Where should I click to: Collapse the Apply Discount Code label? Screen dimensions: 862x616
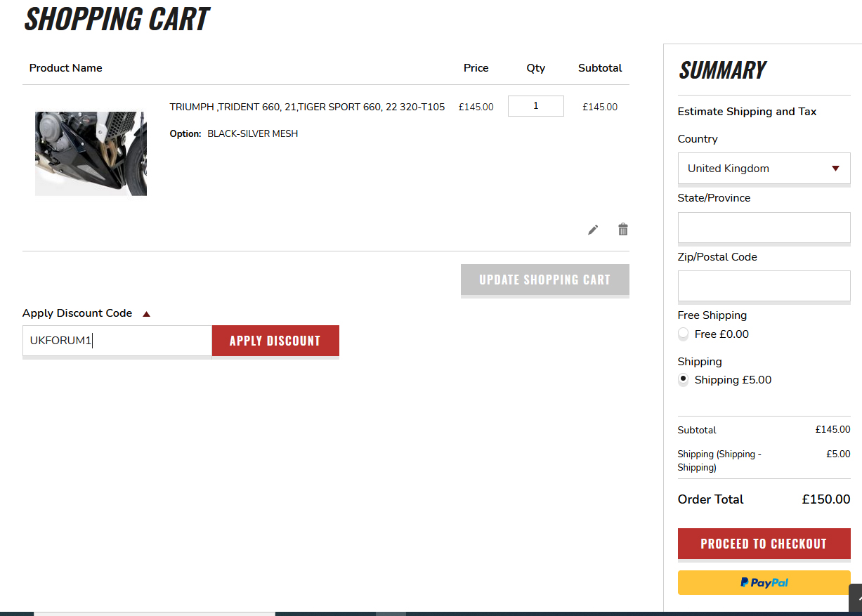[x=77, y=313]
